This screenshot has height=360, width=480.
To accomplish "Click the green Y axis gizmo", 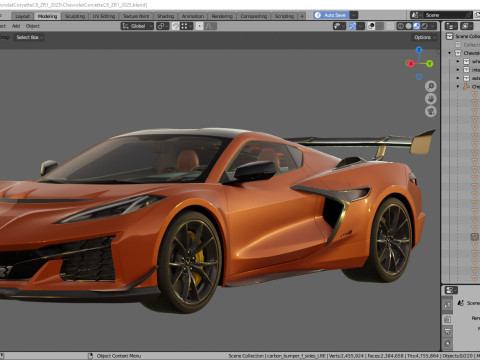I will 429,63.
